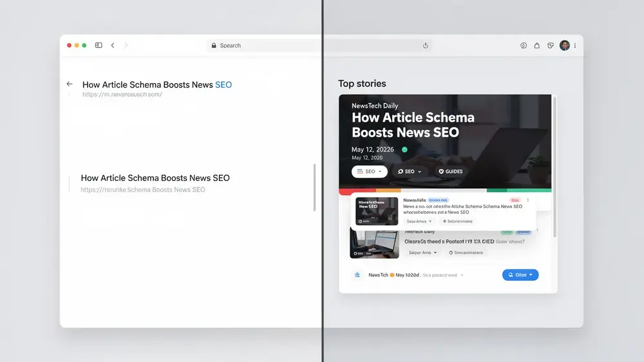The width and height of the screenshot is (644, 362).
Task: Click the NewsTch publisher logo icon
Action: (357, 275)
